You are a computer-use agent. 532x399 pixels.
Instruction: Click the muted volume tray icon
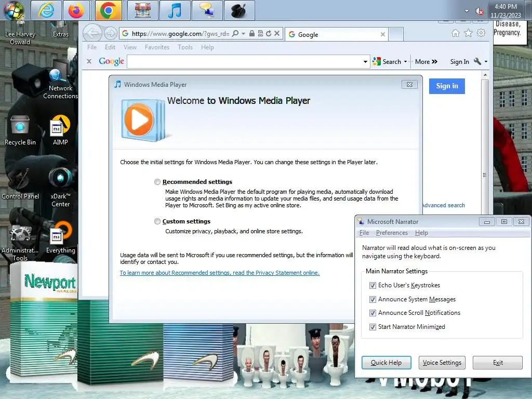point(480,11)
